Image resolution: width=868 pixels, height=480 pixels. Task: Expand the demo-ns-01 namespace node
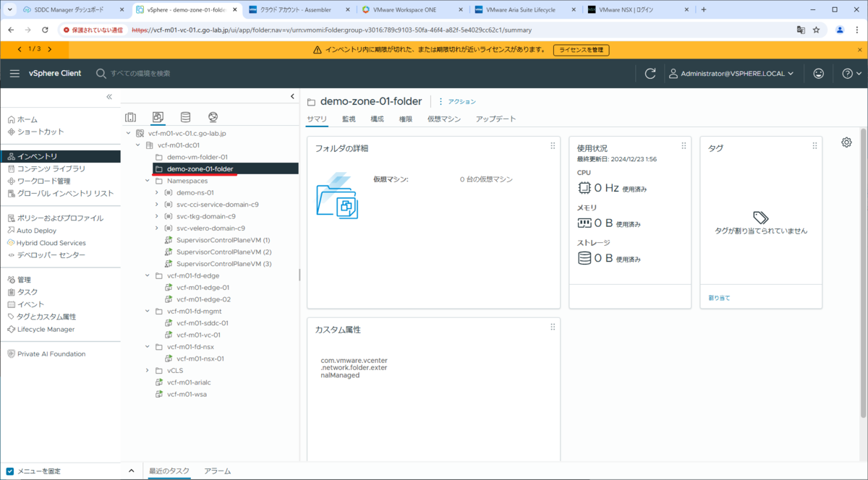coord(157,192)
